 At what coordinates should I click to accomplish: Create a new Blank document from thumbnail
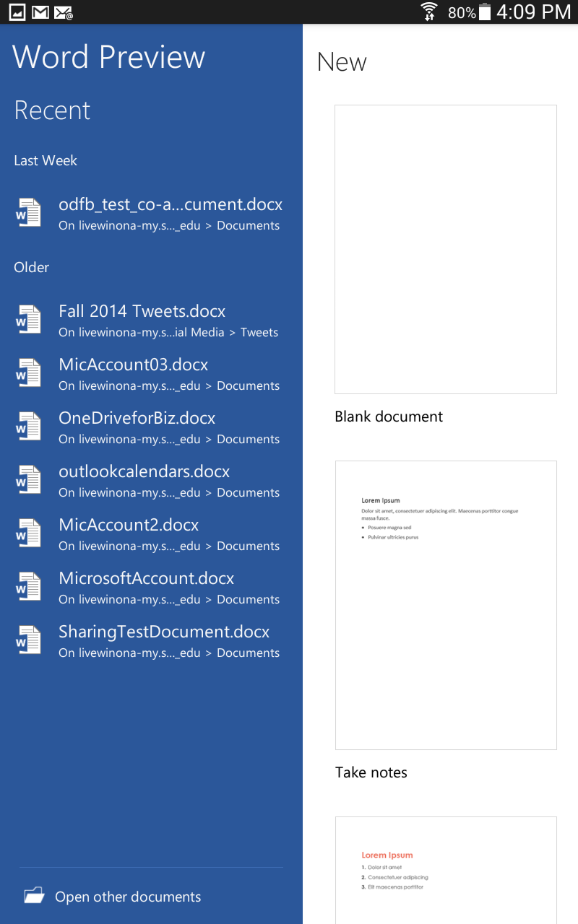pos(446,249)
